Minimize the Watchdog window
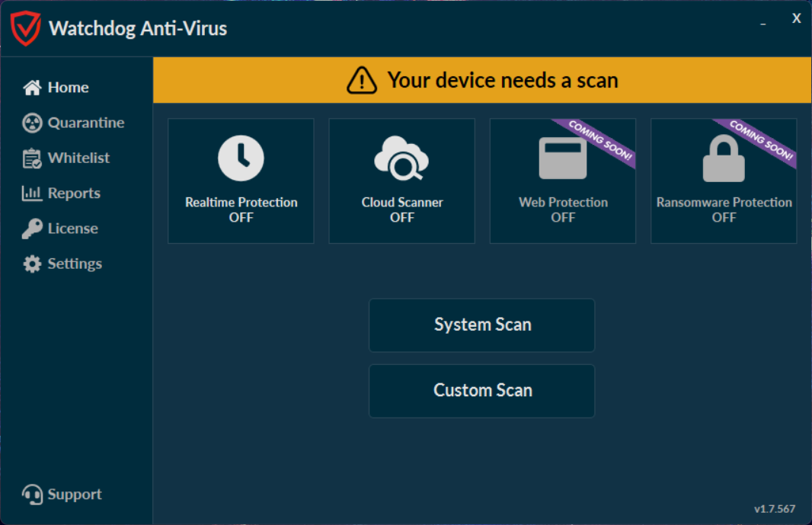The height and width of the screenshot is (525, 812). [x=762, y=24]
